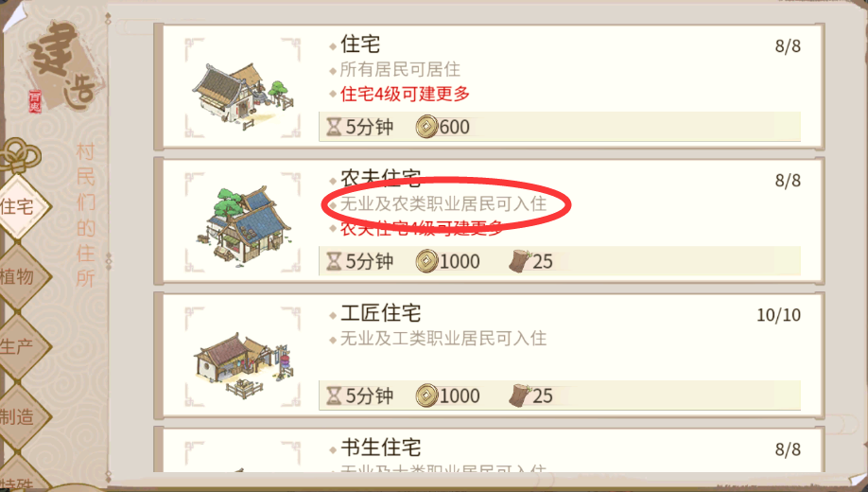Switch to the 生产 category tab
The width and height of the screenshot is (868, 492).
click(x=19, y=347)
